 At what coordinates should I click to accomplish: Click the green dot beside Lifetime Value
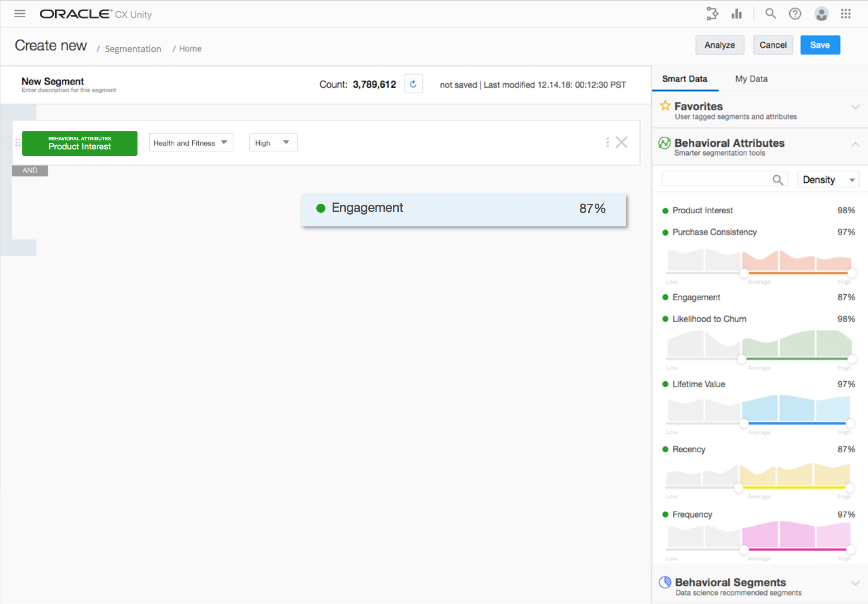(665, 384)
